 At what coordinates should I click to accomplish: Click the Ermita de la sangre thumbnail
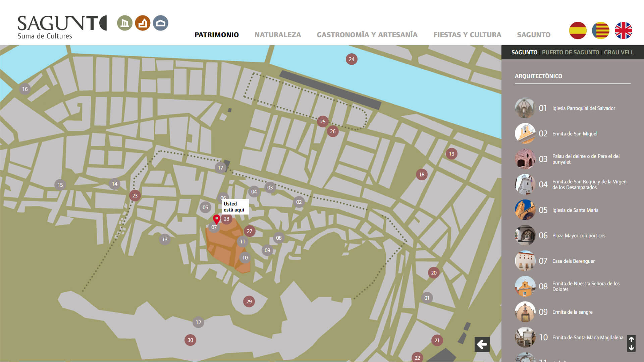pyautogui.click(x=525, y=312)
